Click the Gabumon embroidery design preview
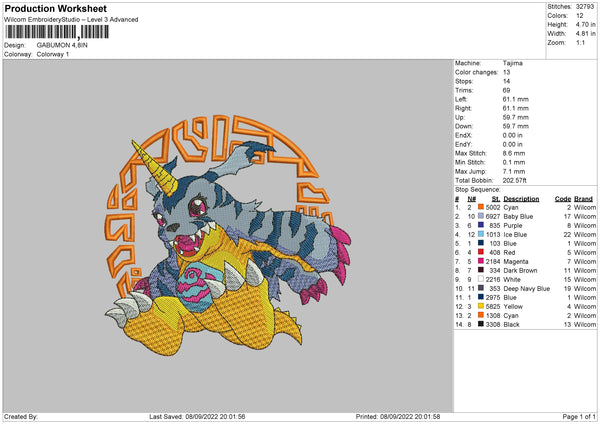The height and width of the screenshot is (424, 600). (228, 234)
